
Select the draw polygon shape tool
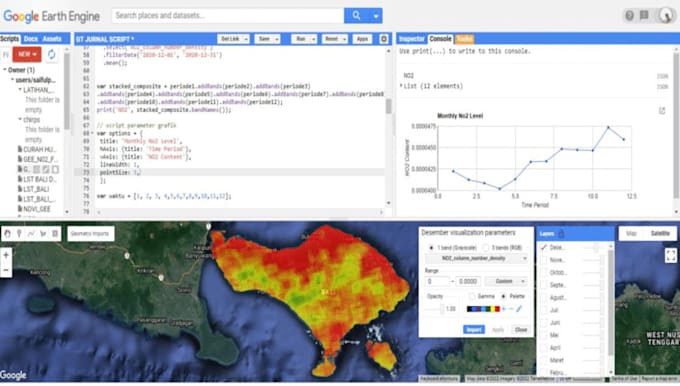coord(43,234)
